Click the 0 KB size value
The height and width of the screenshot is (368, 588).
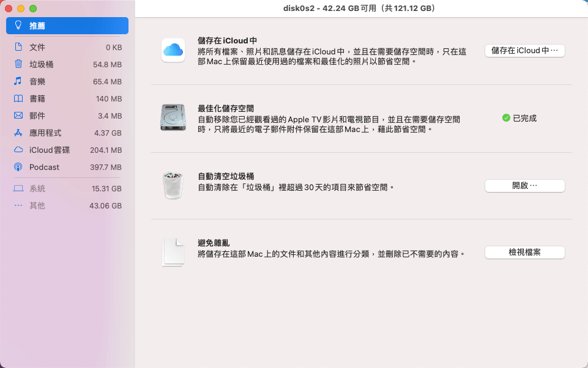114,48
